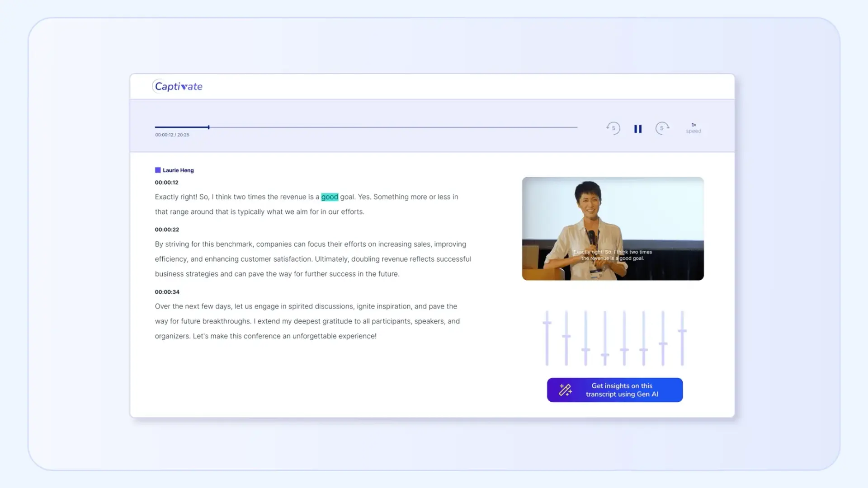Image resolution: width=868 pixels, height=488 pixels.
Task: Click the magic wand icon on the Gen AI button
Action: (x=565, y=389)
